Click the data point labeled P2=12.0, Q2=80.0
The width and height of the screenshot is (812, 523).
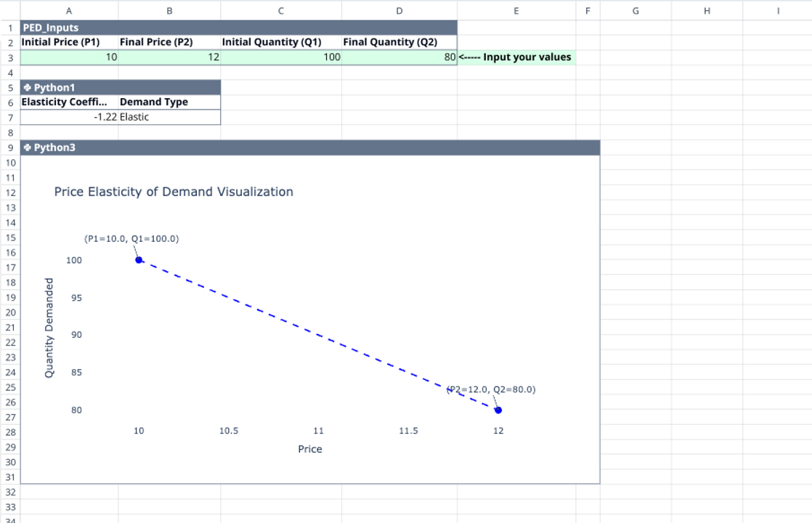pos(498,410)
